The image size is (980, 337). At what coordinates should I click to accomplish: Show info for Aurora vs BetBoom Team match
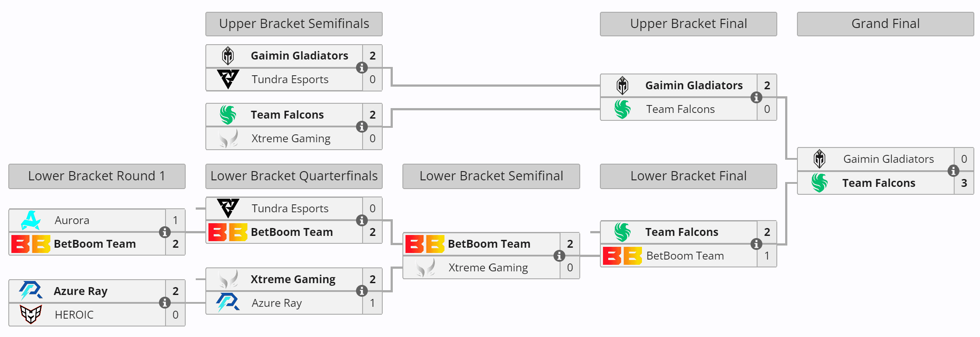coord(165,232)
